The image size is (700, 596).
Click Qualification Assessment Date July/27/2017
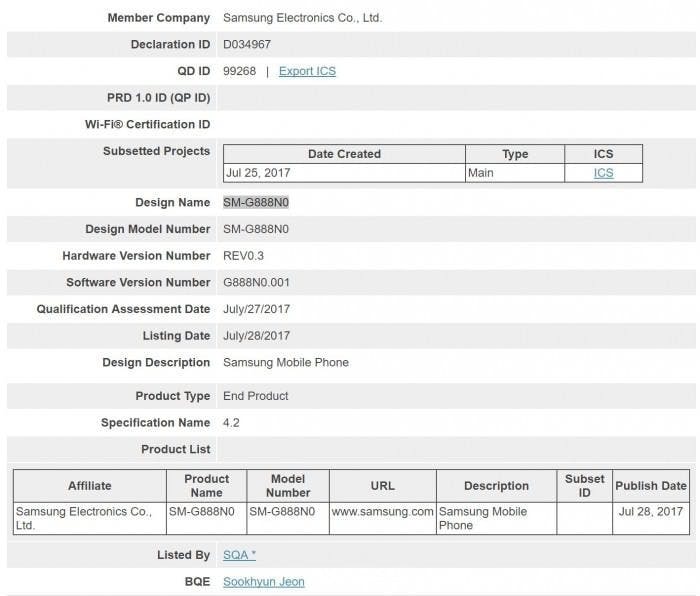tap(256, 309)
